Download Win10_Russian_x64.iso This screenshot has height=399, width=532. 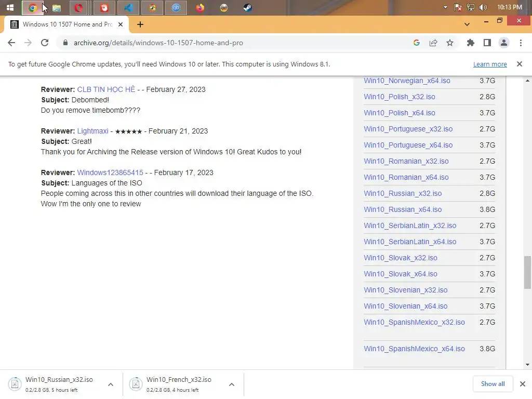403,210
